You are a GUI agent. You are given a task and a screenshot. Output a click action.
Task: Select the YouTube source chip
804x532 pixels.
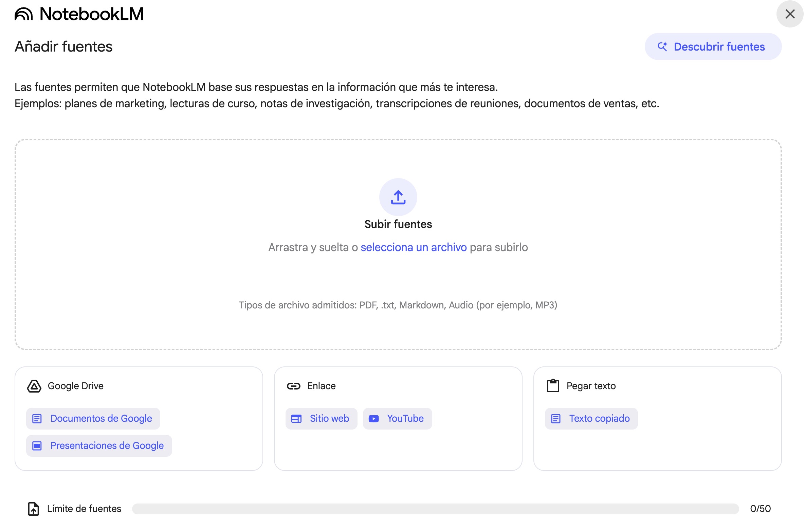397,419
